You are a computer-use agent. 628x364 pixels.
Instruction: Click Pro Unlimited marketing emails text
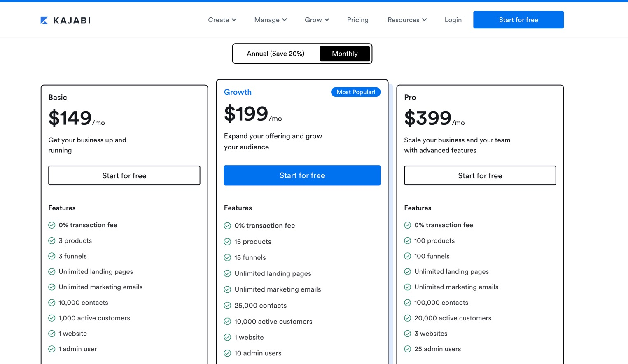coord(456,287)
